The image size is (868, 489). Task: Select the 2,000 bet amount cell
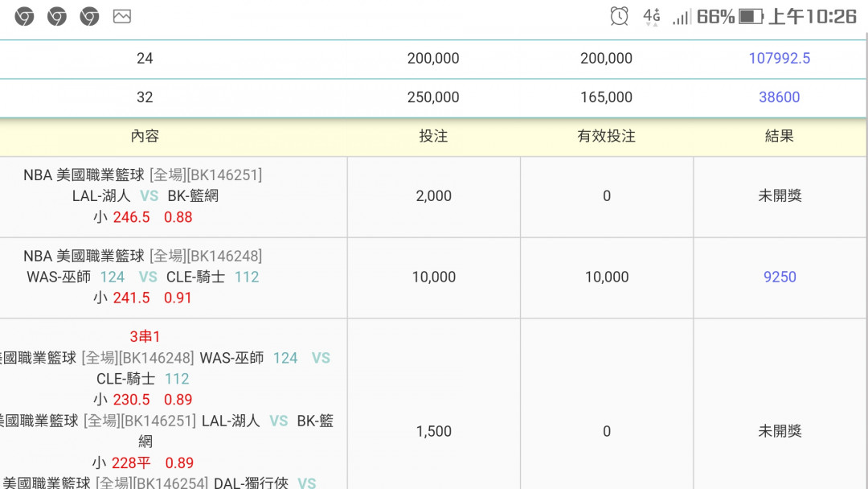pos(433,196)
